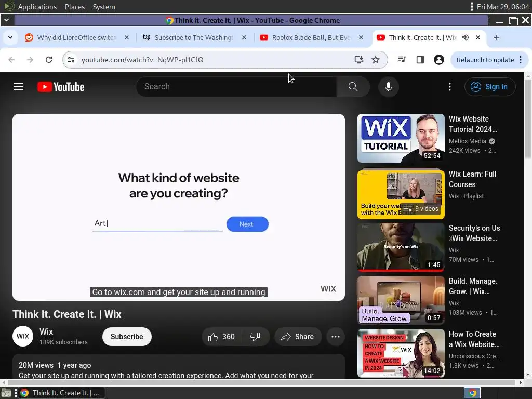Screen dimensions: 532x399
Task: Click the Share button
Action: click(x=298, y=337)
